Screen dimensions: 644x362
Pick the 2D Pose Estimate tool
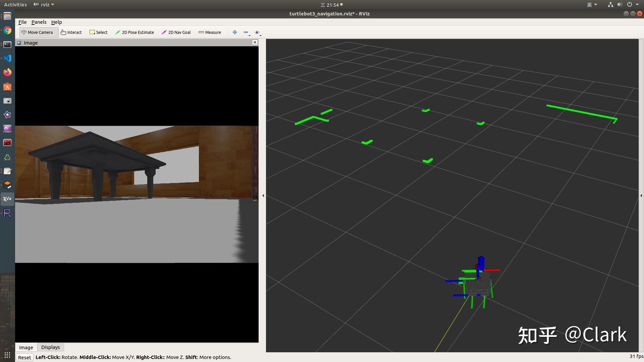tap(135, 32)
